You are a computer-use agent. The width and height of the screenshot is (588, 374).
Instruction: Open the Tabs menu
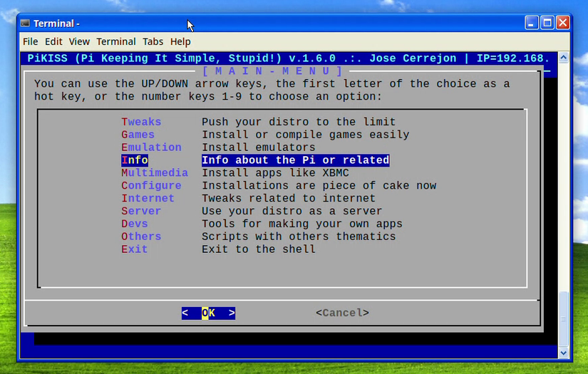[153, 41]
